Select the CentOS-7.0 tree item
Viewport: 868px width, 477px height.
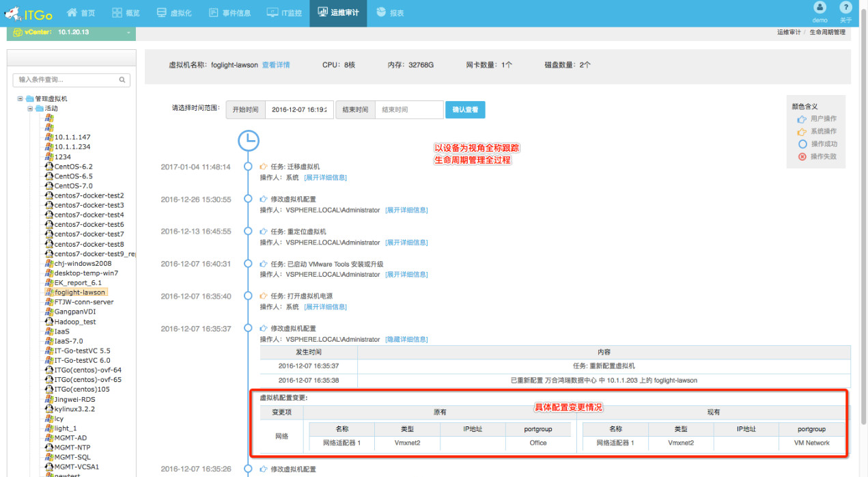point(74,186)
